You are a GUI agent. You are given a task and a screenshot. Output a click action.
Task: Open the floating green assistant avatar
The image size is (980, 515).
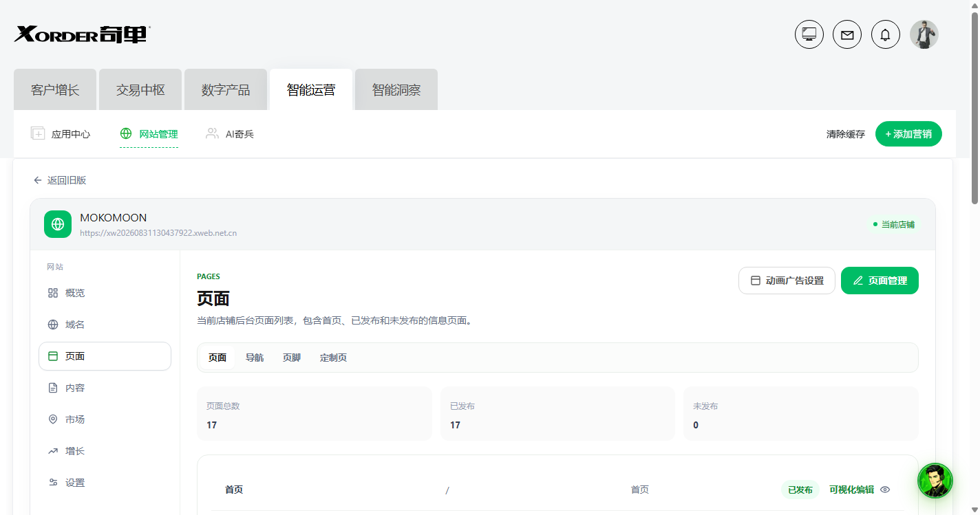[935, 481]
